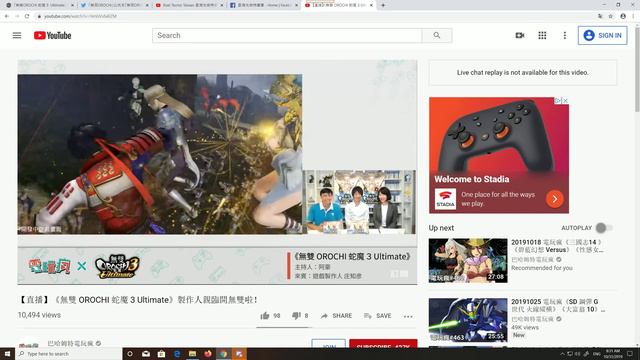
Task: Save the video to a playlist
Action: (x=378, y=316)
